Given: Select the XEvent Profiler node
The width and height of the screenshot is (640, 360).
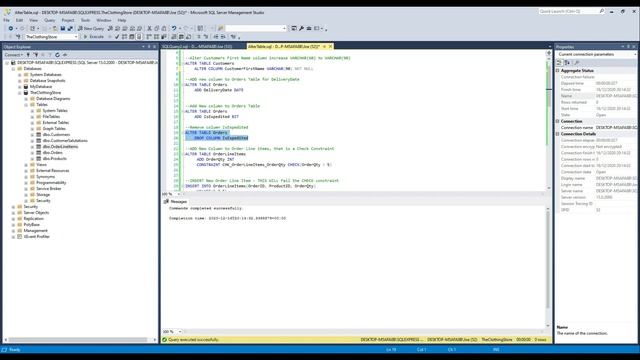Looking at the screenshot, I should [36, 237].
